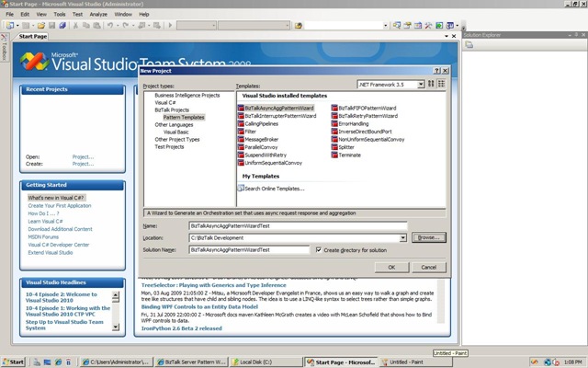Open Local Disk (C:) from taskbar

266,362
